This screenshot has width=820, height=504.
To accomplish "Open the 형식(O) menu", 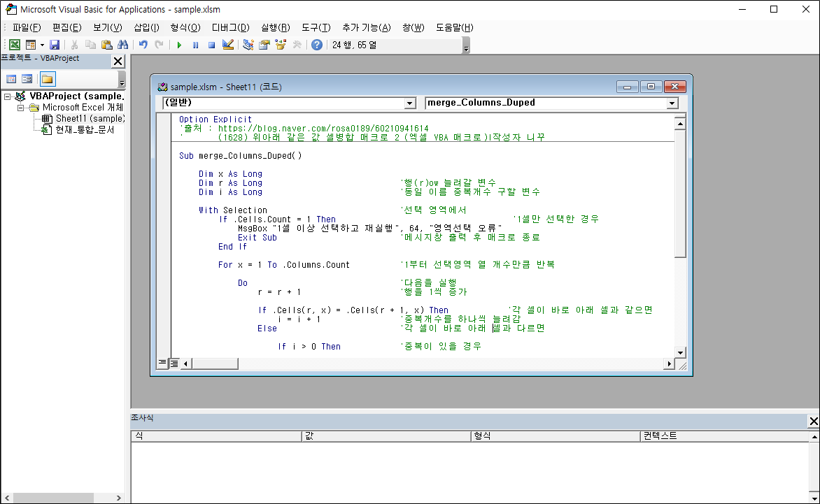I will 185,28.
